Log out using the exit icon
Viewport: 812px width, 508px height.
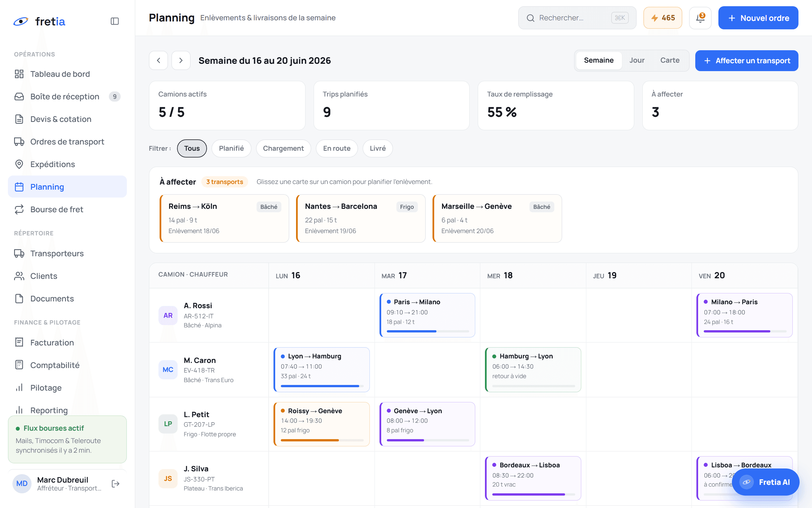(115, 483)
